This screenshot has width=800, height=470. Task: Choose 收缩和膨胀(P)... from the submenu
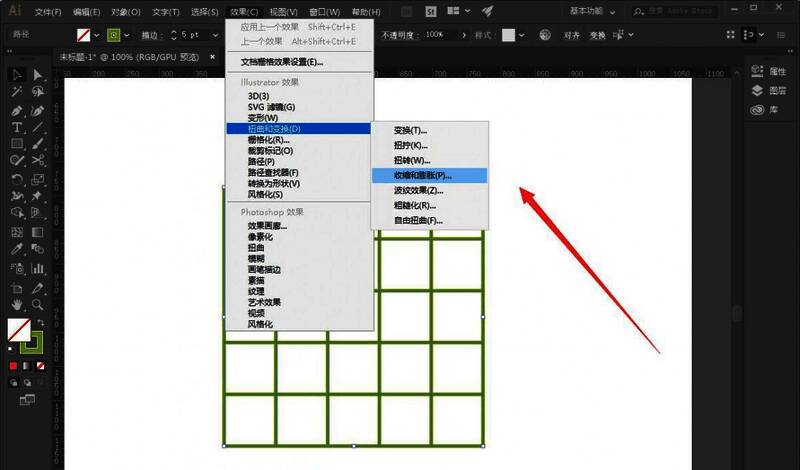[x=429, y=175]
